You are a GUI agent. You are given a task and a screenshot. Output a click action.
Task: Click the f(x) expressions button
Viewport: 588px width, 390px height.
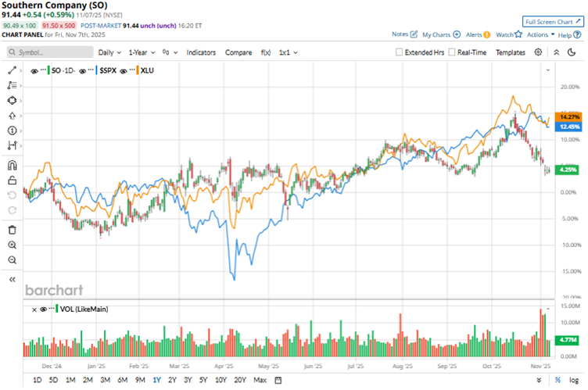click(266, 52)
